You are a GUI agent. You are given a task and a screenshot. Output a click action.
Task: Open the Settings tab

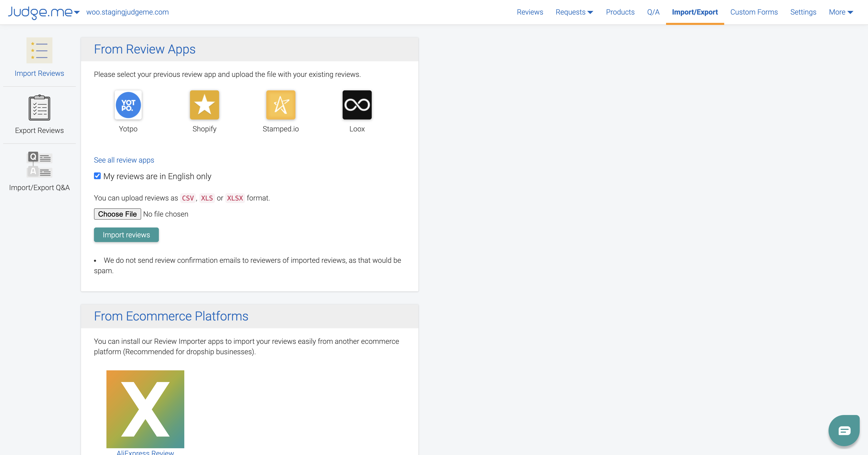click(803, 12)
